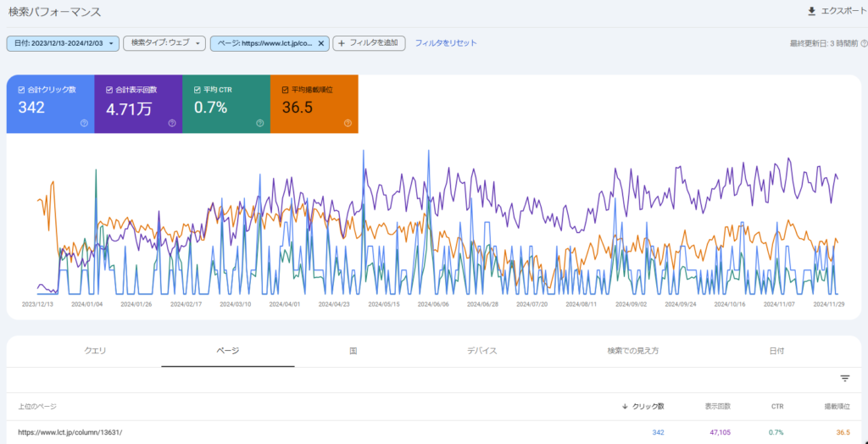Image resolution: width=868 pixels, height=444 pixels.
Task: Click the 2023/12/13 chart axis label
Action: (37, 304)
